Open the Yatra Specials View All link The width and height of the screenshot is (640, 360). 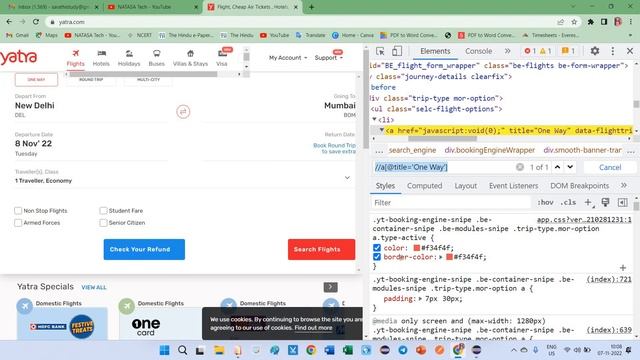(x=93, y=287)
